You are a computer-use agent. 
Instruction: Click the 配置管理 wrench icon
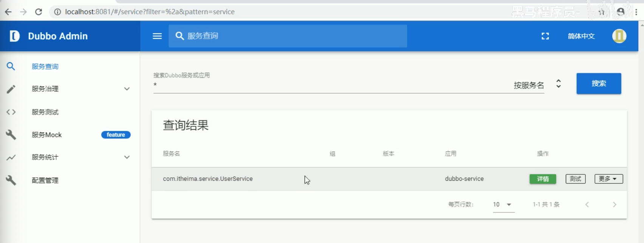11,180
